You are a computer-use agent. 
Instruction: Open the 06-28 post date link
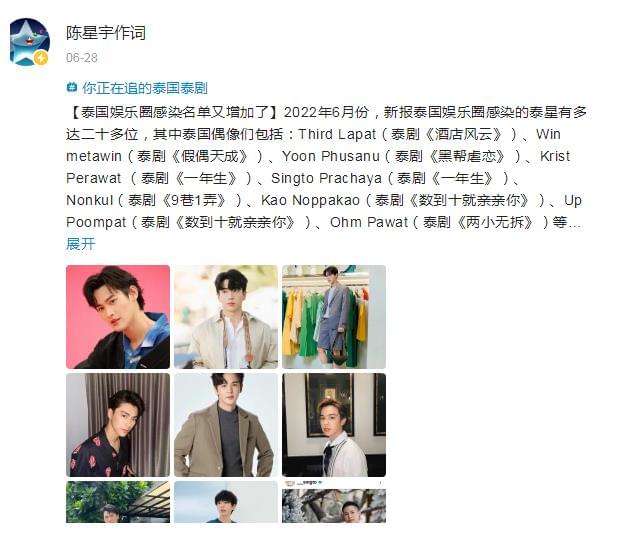[x=82, y=58]
